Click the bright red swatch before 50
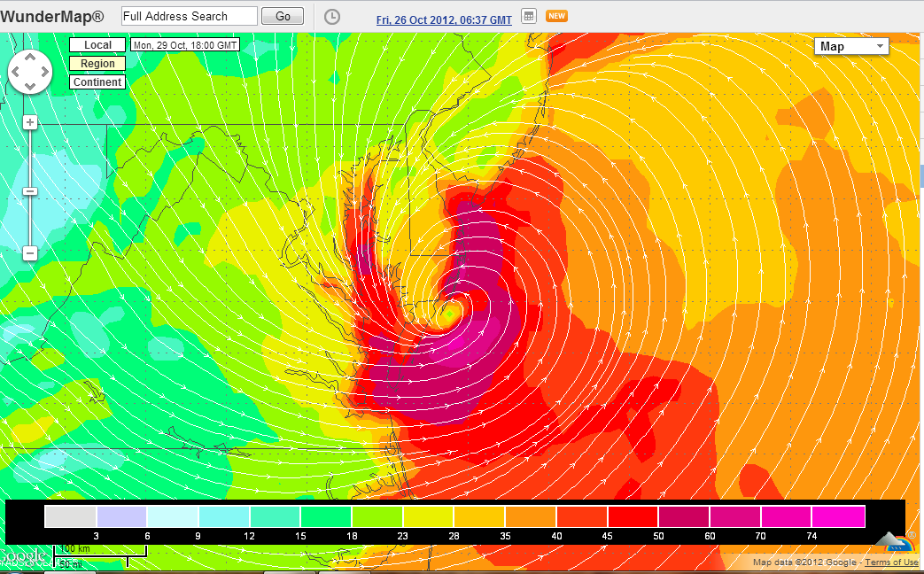 (x=633, y=516)
